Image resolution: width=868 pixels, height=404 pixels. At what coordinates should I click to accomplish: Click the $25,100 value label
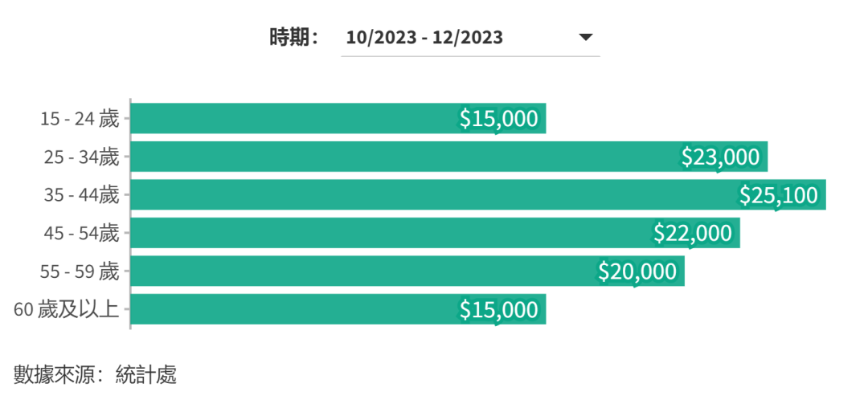pos(778,195)
